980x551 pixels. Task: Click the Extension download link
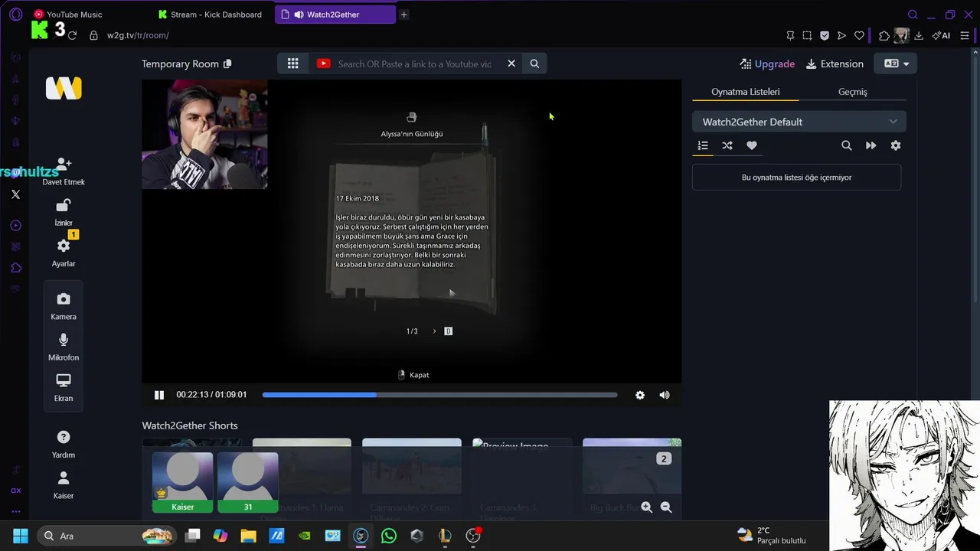835,64
